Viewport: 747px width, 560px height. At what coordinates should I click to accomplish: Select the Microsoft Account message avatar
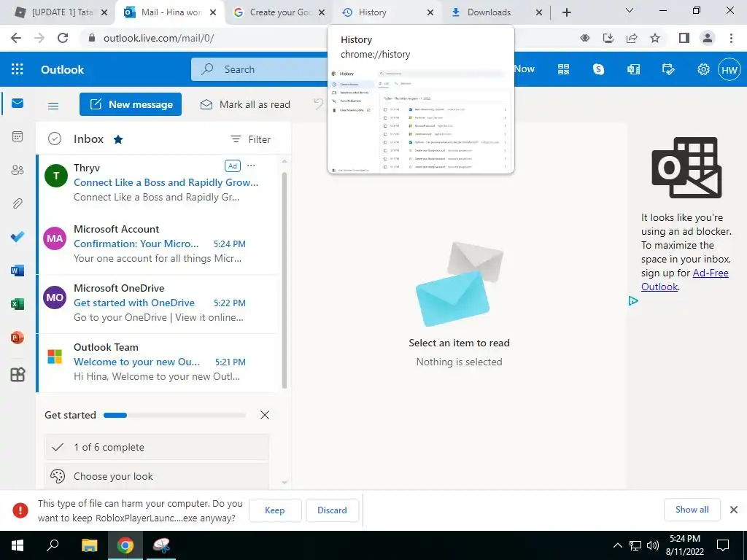tap(55, 238)
